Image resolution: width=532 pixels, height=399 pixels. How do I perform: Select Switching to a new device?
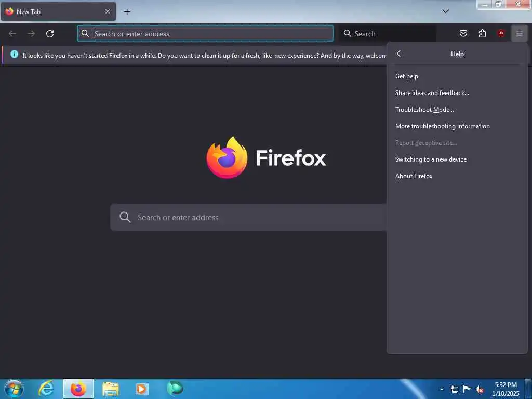click(x=457, y=159)
